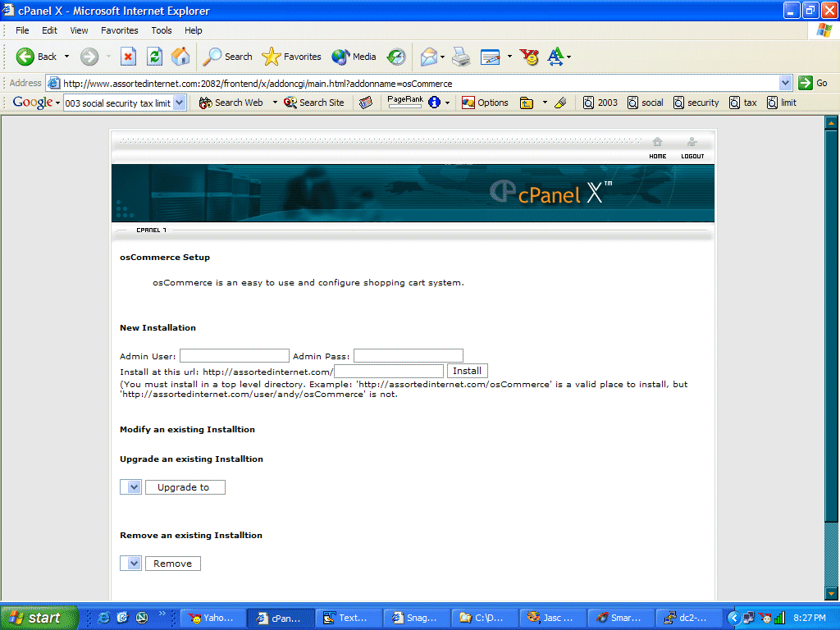Stop page loading with the red X icon
This screenshot has width=840, height=630.
click(x=128, y=57)
